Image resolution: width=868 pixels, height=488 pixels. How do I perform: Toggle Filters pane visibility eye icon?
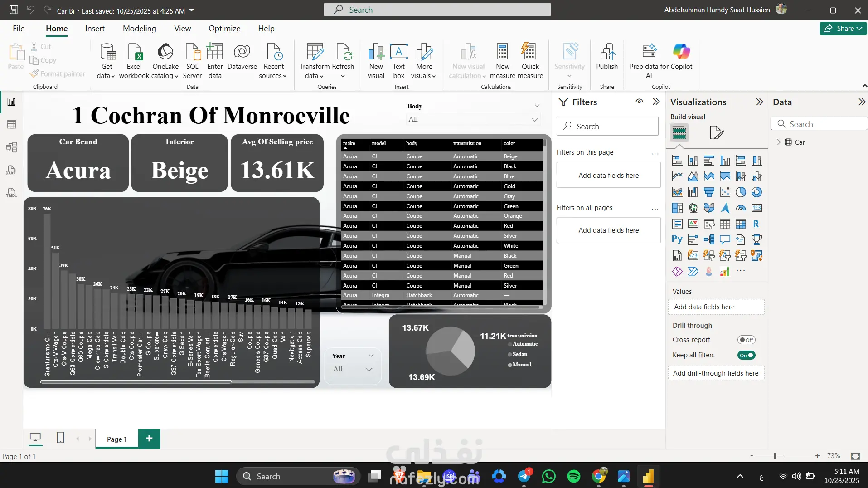point(639,102)
